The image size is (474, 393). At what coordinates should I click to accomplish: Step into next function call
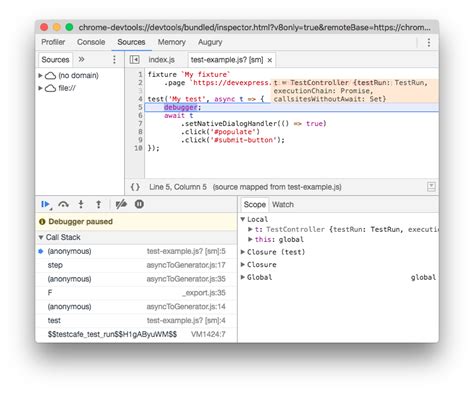(81, 204)
